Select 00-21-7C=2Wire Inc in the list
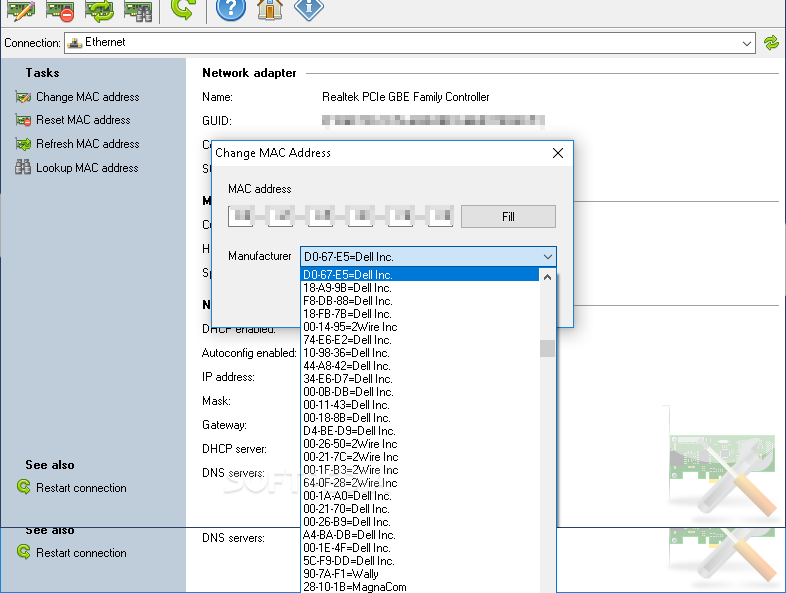The image size is (786, 593). click(420, 457)
